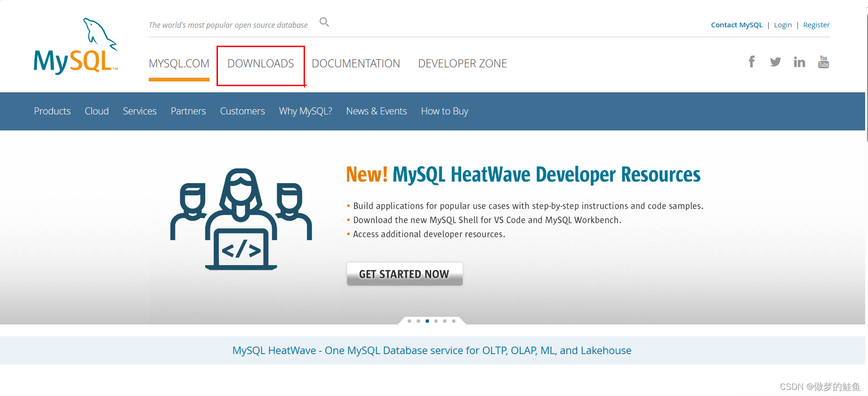The width and height of the screenshot is (868, 396).
Task: Open the MySQL HeatWave OLTP, OLAP banner link
Action: [x=432, y=350]
